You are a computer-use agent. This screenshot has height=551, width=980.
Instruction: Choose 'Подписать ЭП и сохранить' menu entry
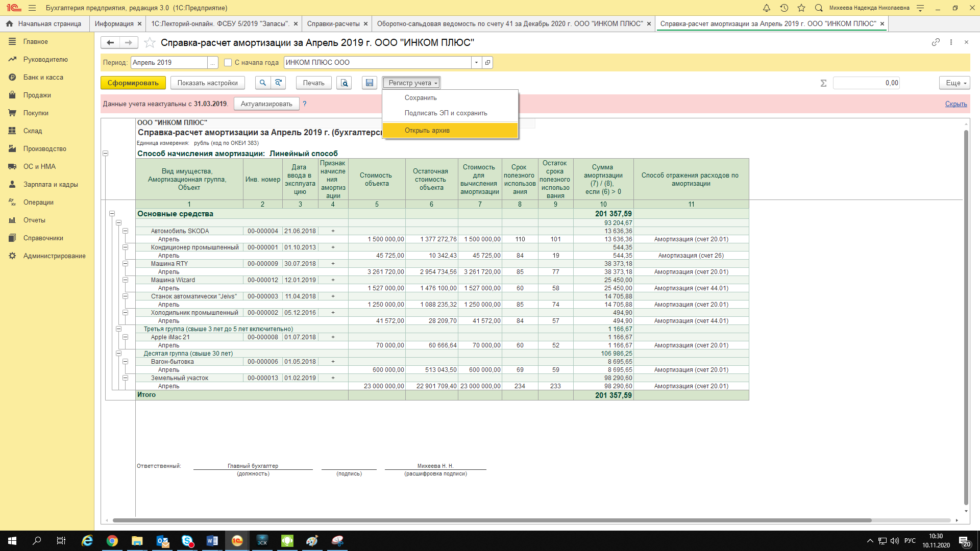[446, 113]
